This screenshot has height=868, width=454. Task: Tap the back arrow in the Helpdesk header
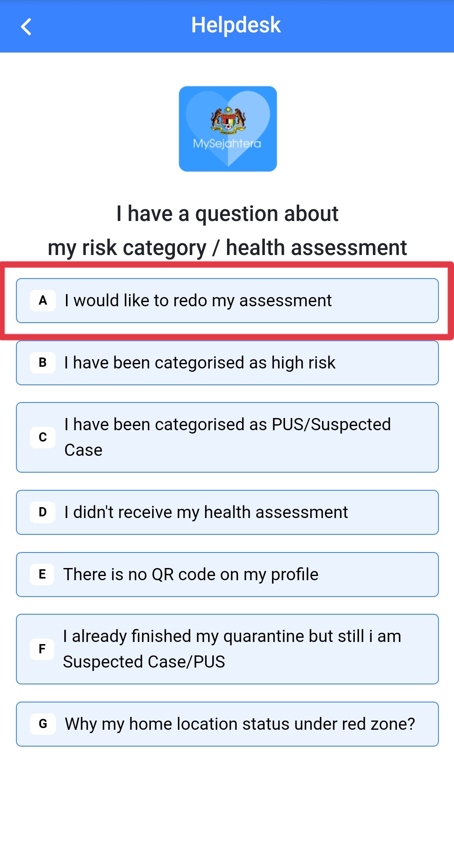pos(26,26)
